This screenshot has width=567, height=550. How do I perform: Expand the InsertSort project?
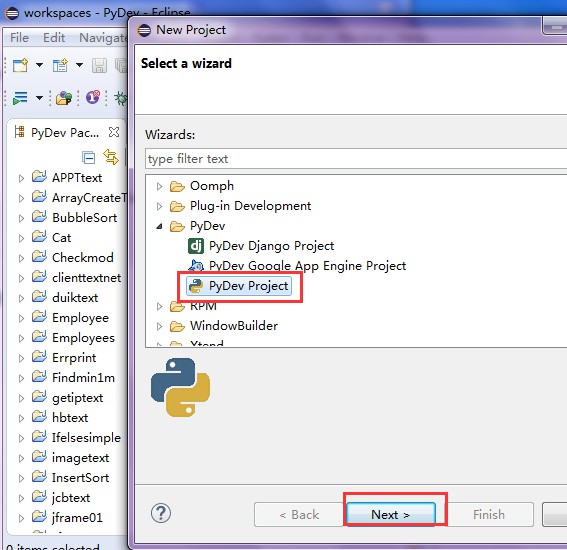click(x=21, y=478)
